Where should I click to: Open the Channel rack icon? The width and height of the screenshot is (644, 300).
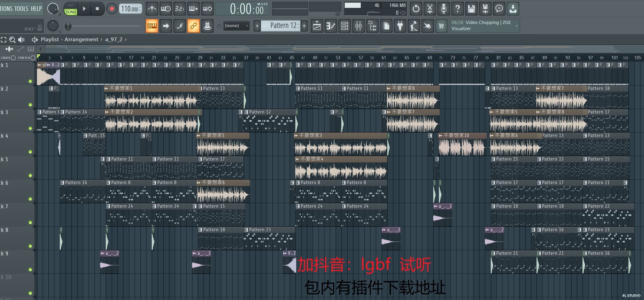(x=345, y=25)
